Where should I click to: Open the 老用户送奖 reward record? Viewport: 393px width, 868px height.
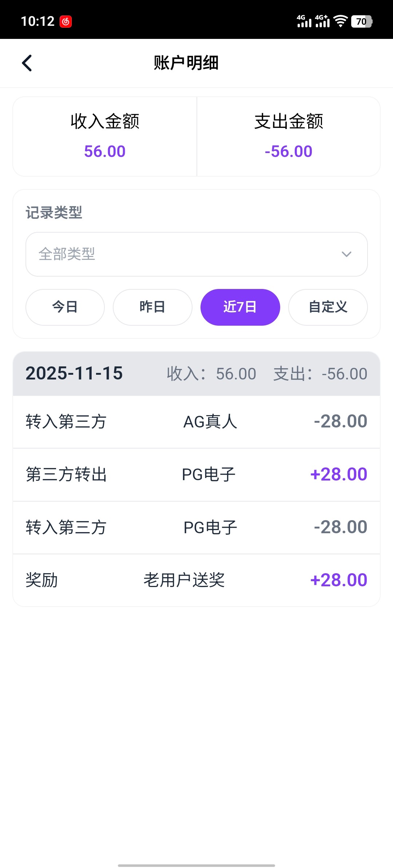[196, 580]
